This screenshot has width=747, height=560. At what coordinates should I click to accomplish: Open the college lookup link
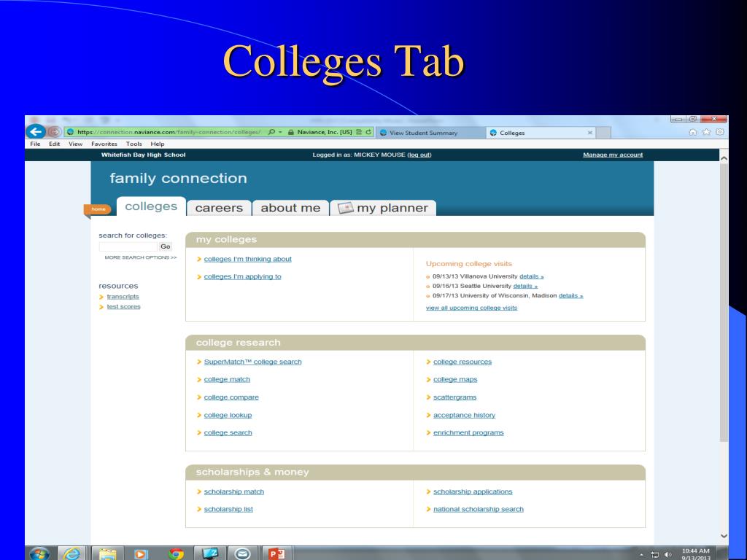[228, 415]
